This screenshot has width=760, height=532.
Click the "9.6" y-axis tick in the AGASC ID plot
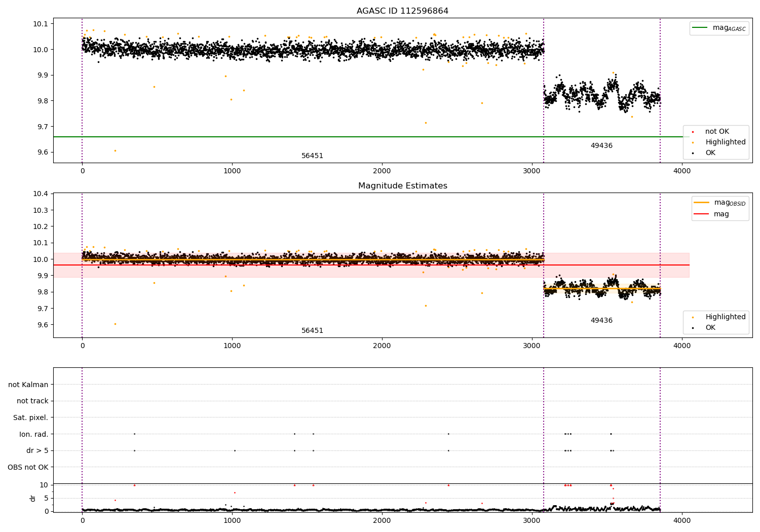(43, 153)
